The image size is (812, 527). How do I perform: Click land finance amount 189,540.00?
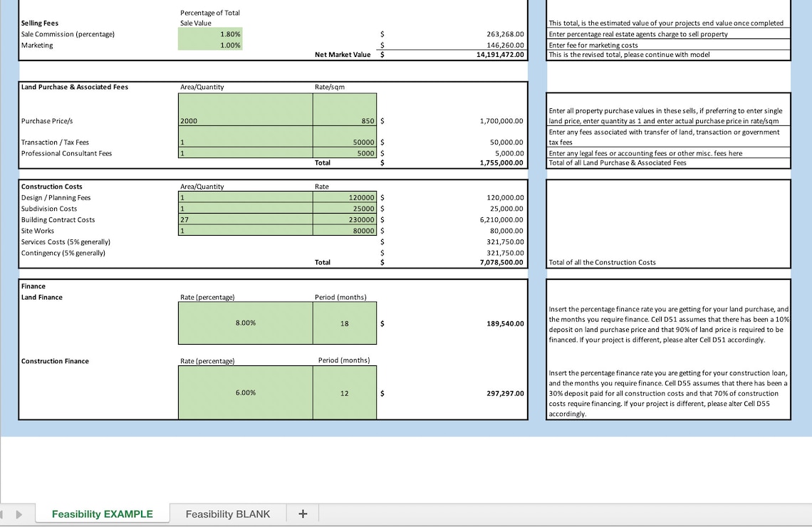click(x=505, y=323)
